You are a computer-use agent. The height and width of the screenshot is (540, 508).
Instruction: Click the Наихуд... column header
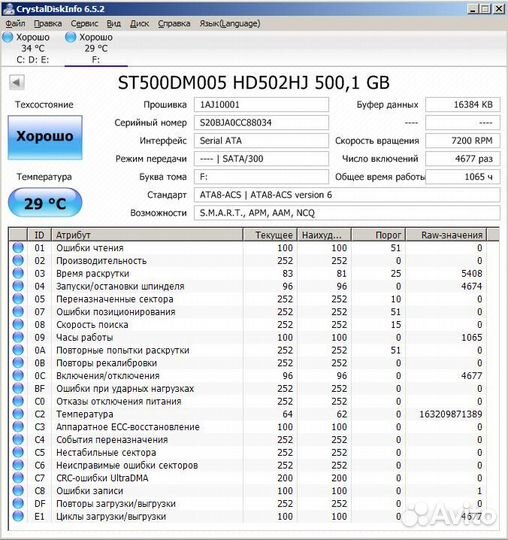coord(324,235)
